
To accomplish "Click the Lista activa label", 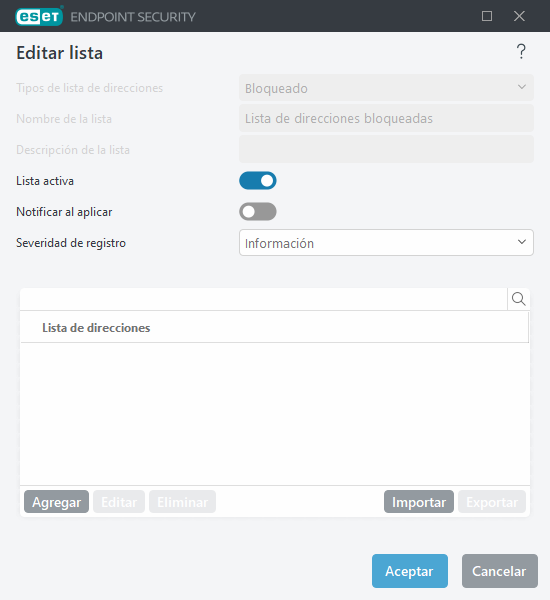I will pyautogui.click(x=45, y=181).
